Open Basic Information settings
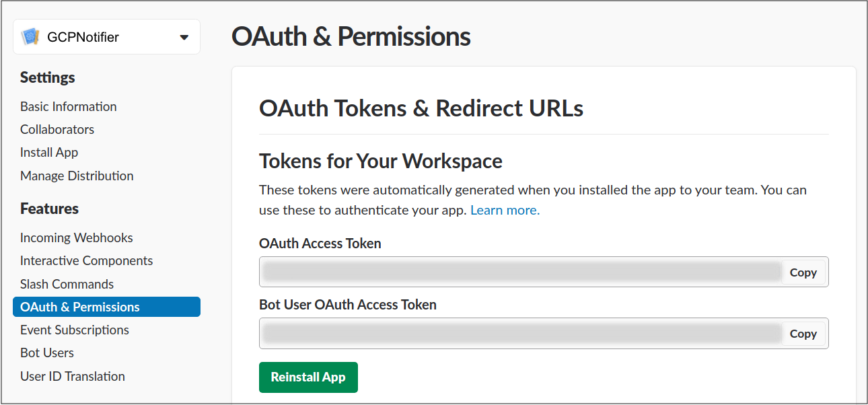 pyautogui.click(x=68, y=106)
